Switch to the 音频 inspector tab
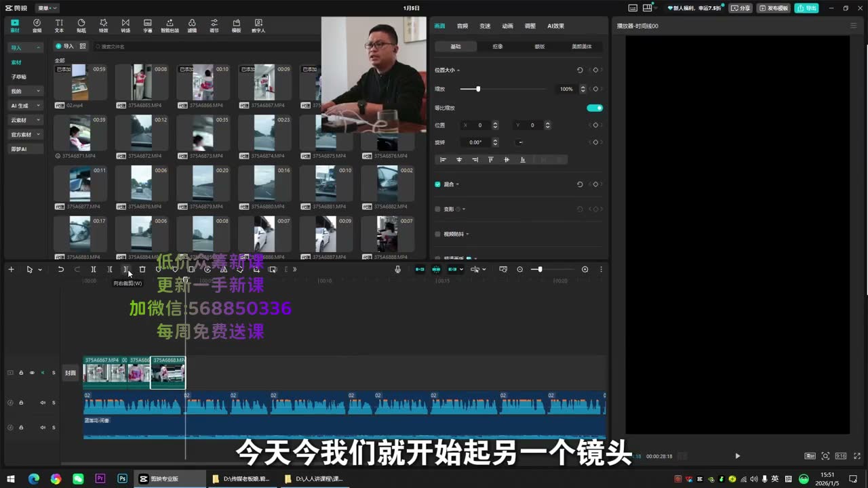868x488 pixels. click(462, 26)
